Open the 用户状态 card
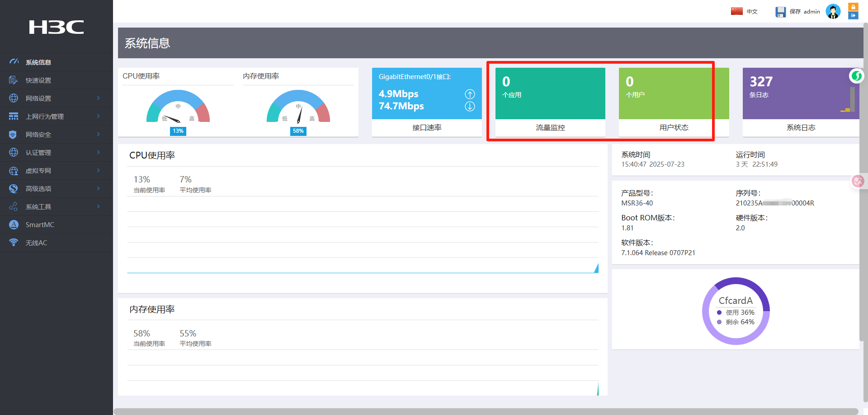Screen dimensions: 868x415 click(x=674, y=102)
